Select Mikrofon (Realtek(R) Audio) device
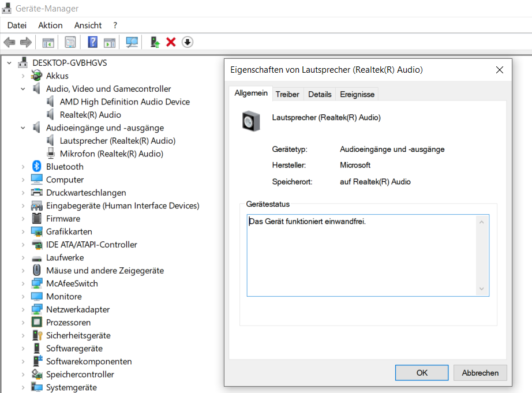The width and height of the screenshot is (532, 393). click(x=111, y=154)
